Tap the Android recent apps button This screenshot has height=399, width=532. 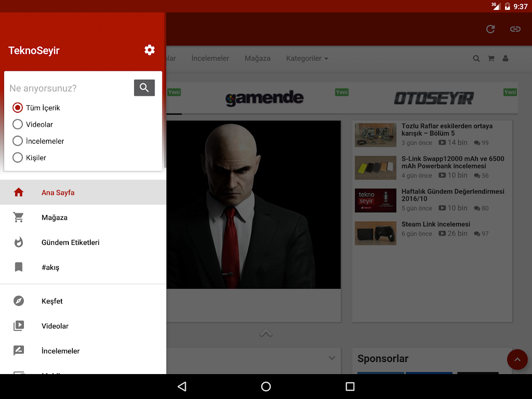point(350,387)
